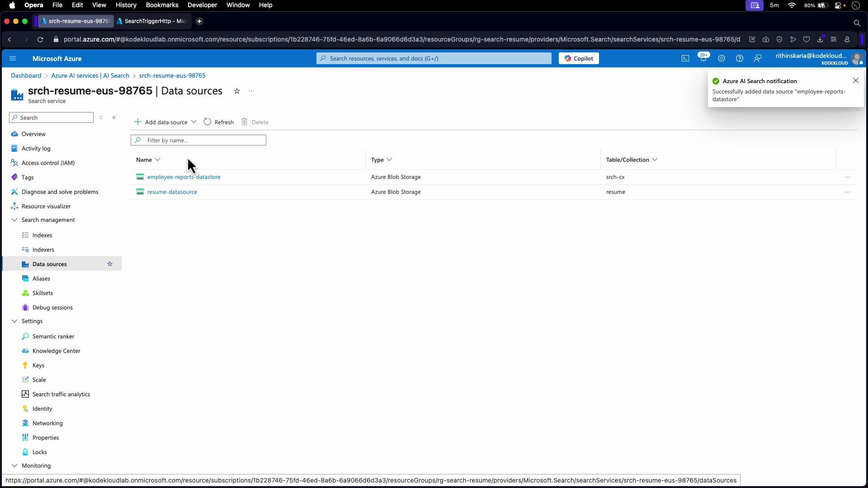868x488 pixels.
Task: Clear the sidebar search with X icon
Action: coord(101,117)
